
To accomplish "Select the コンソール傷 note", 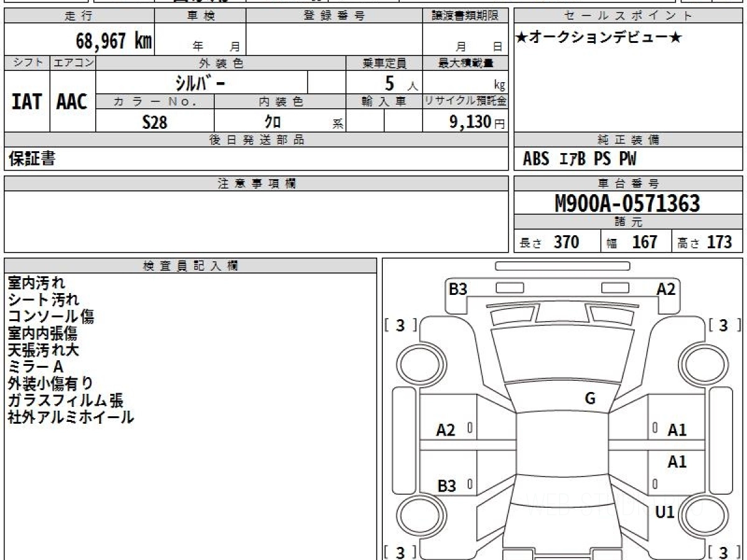I will tap(51, 317).
